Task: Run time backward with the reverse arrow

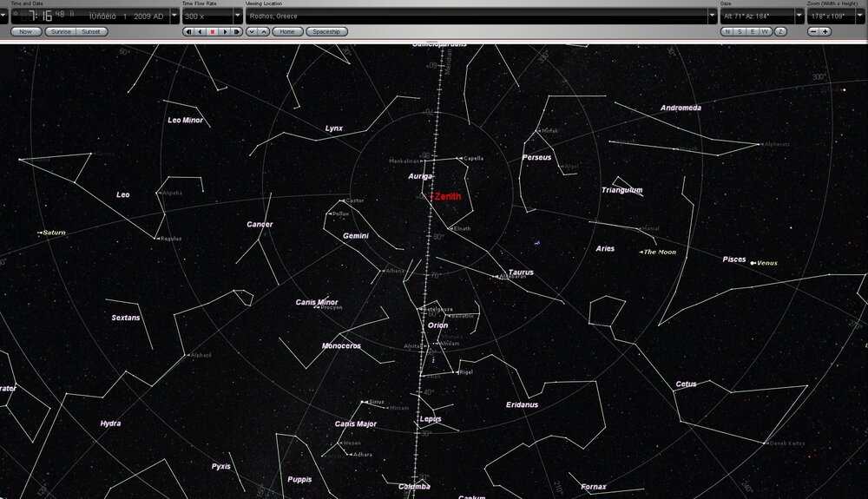Action: point(201,31)
